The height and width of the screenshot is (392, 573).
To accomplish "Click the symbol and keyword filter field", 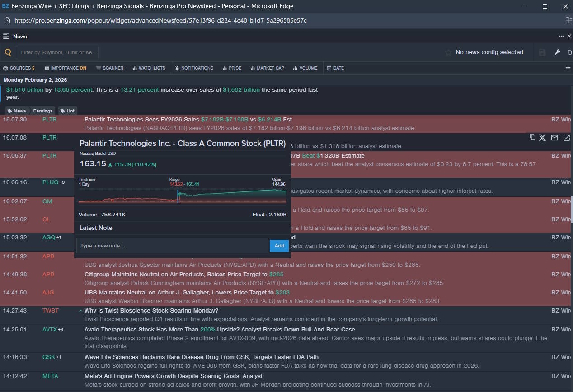I will pyautogui.click(x=57, y=52).
